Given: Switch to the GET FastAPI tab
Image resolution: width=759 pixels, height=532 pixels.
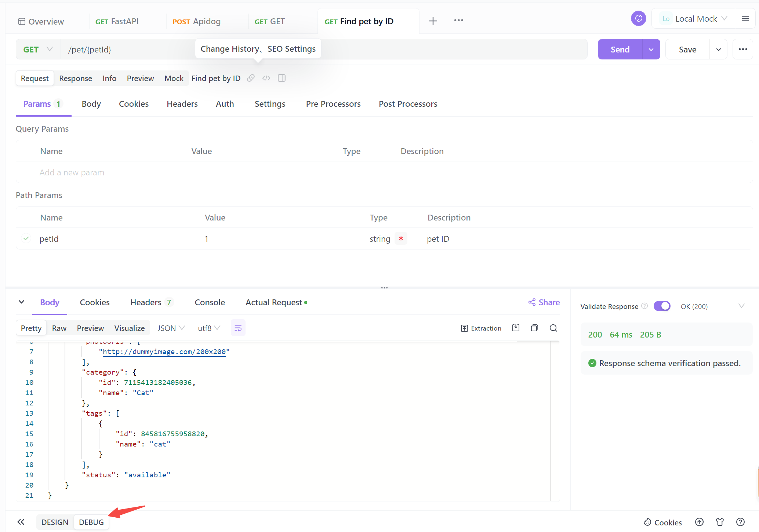Looking at the screenshot, I should [x=117, y=22].
